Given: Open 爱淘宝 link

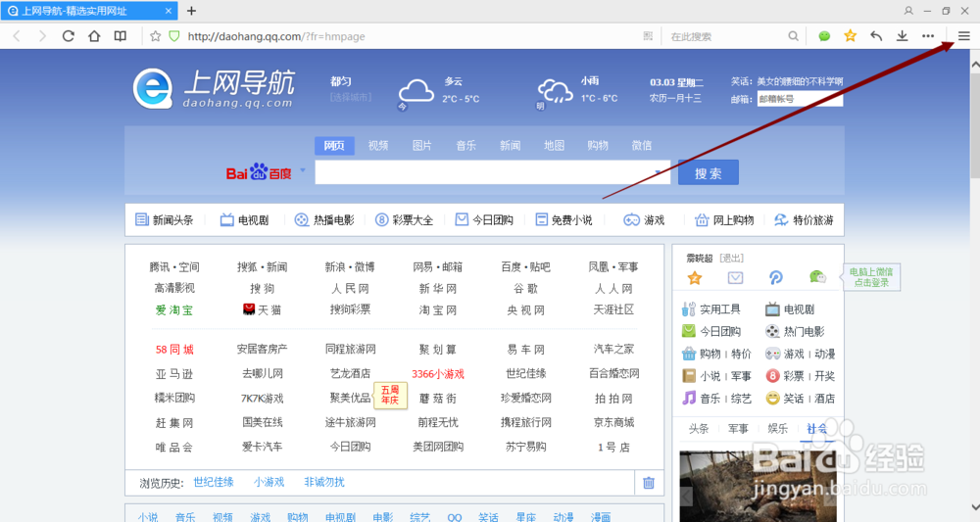Looking at the screenshot, I should pyautogui.click(x=174, y=309).
